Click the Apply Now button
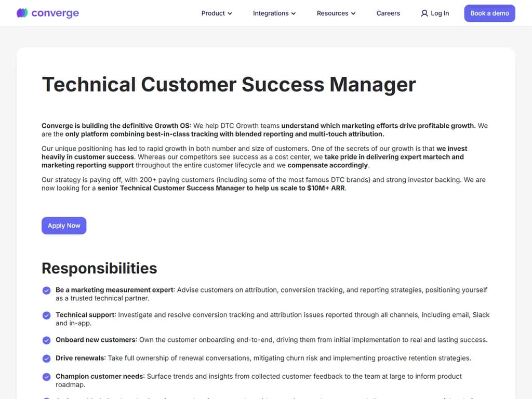532x399 pixels. click(64, 225)
